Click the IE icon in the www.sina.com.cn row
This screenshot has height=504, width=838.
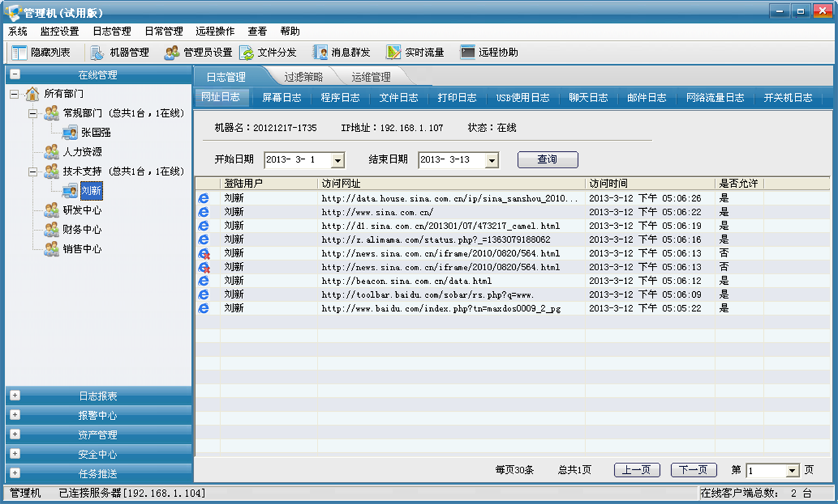tap(204, 211)
